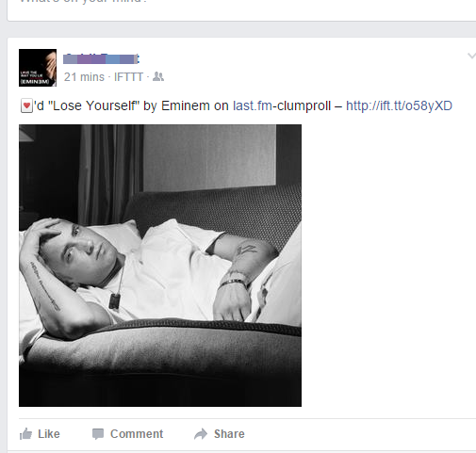Click the "Lose Yourself" song title text
Screen dimensions: 476x453
click(93, 105)
